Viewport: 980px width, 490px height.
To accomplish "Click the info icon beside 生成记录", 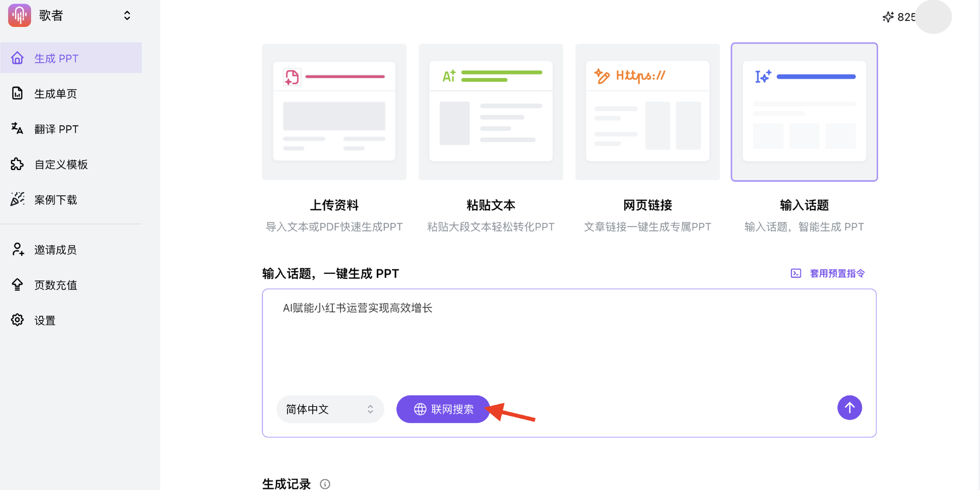I will coord(325,484).
